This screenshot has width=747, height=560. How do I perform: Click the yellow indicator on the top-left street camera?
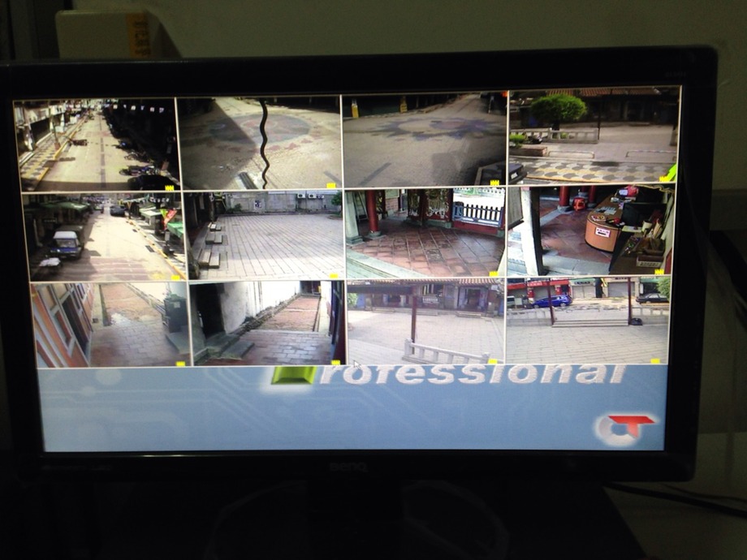click(x=170, y=187)
